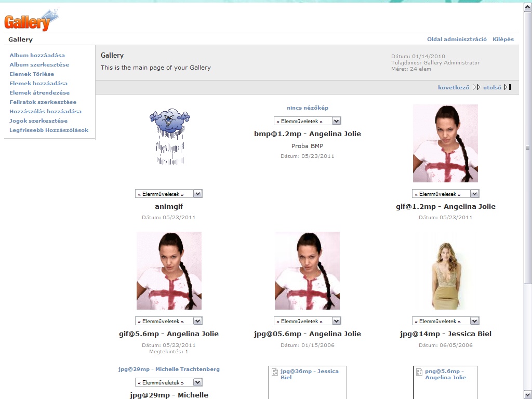
Task: Open Elemműveletek dropdown under animgif
Action: pyautogui.click(x=169, y=194)
